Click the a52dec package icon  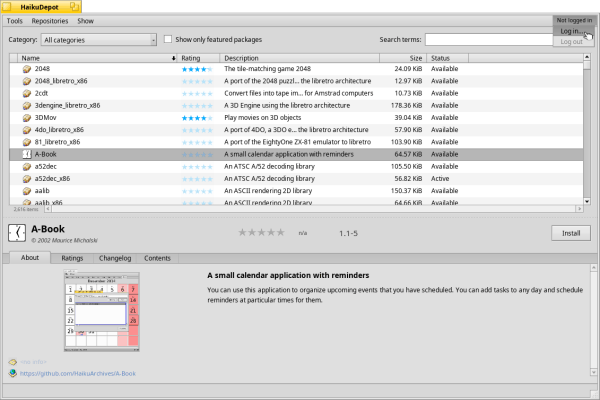click(x=27, y=166)
